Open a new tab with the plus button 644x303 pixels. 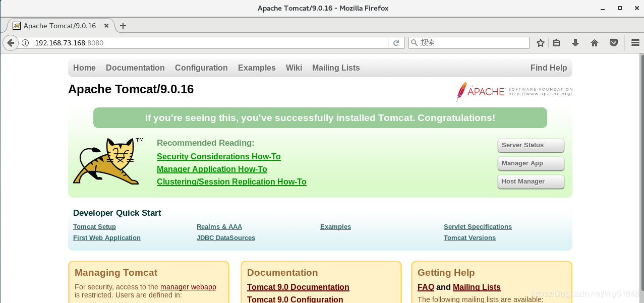click(x=123, y=26)
